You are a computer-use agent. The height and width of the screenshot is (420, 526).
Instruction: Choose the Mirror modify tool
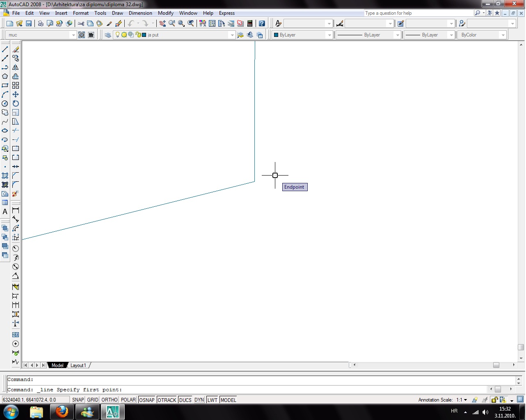16,67
